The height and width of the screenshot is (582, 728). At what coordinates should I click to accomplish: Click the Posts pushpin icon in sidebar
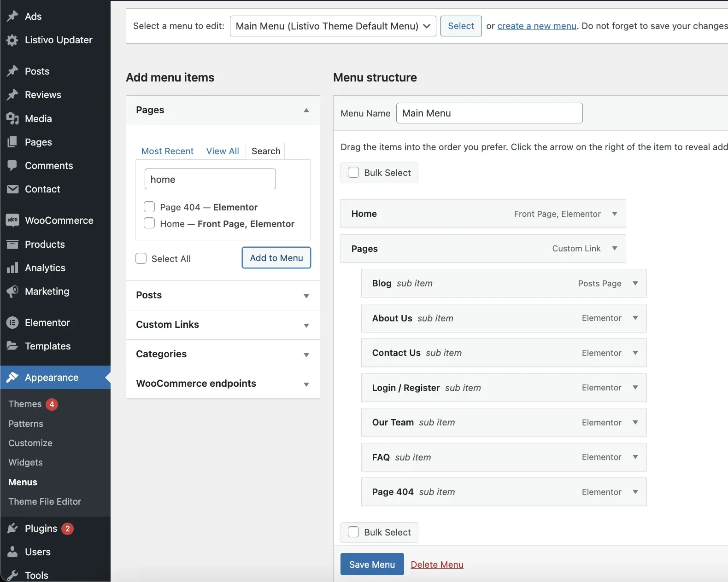tap(12, 71)
